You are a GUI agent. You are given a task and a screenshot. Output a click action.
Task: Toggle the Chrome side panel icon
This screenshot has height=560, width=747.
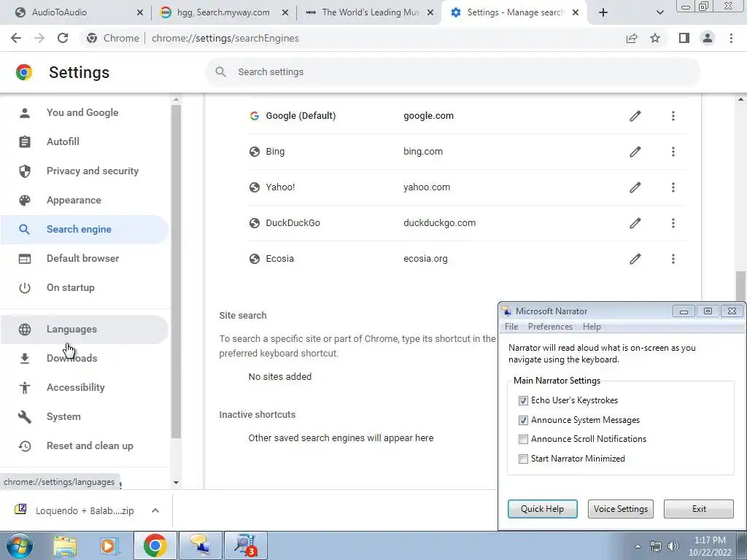684,38
